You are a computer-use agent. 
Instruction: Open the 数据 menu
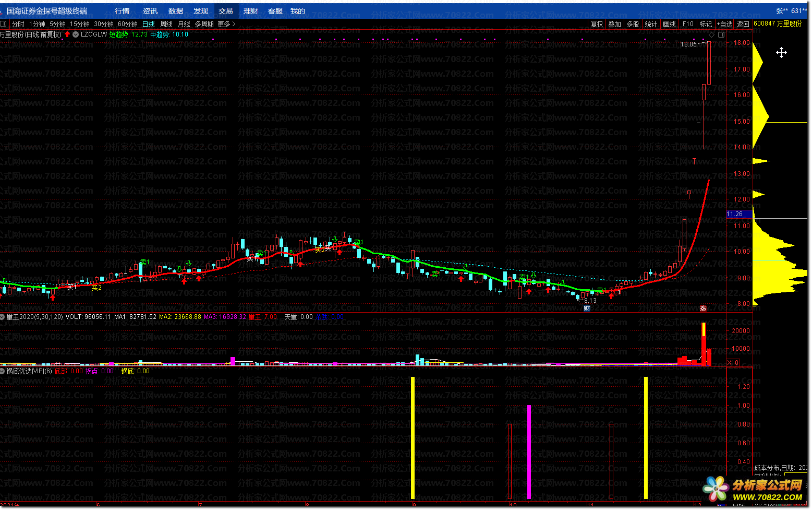[x=176, y=11]
